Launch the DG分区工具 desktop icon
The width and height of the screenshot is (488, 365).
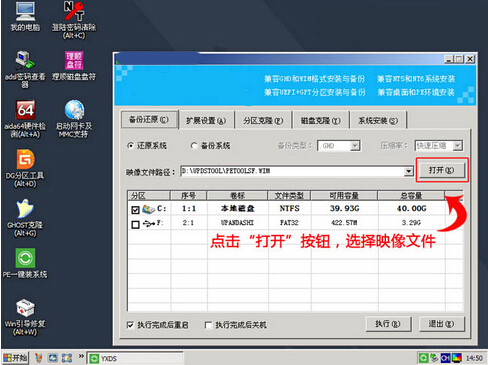(25, 168)
